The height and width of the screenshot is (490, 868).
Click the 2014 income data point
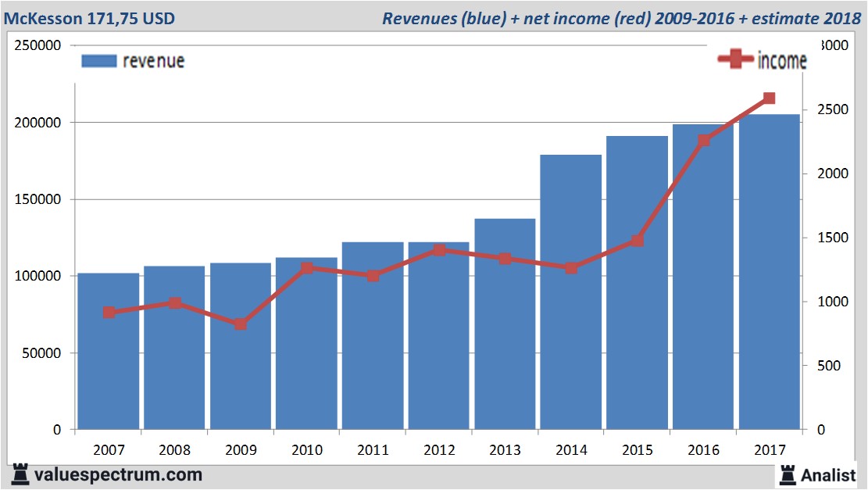[x=571, y=268]
